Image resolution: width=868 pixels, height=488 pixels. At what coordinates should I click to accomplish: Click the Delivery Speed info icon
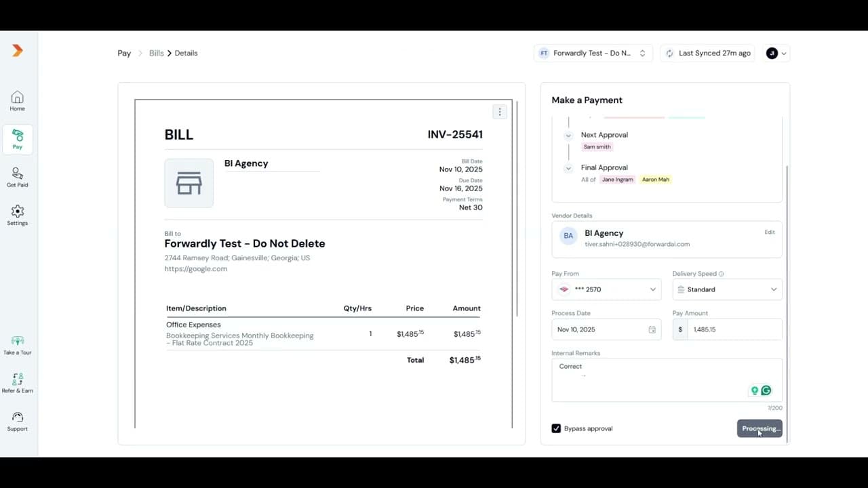[x=721, y=274]
